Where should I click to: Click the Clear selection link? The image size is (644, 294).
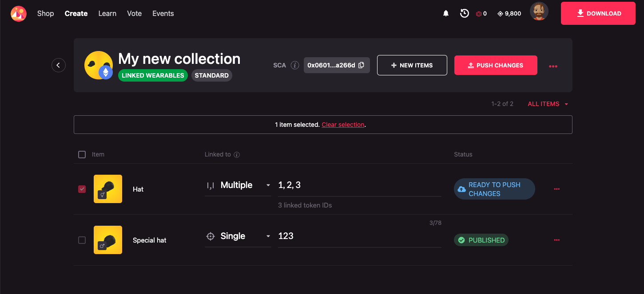click(343, 125)
